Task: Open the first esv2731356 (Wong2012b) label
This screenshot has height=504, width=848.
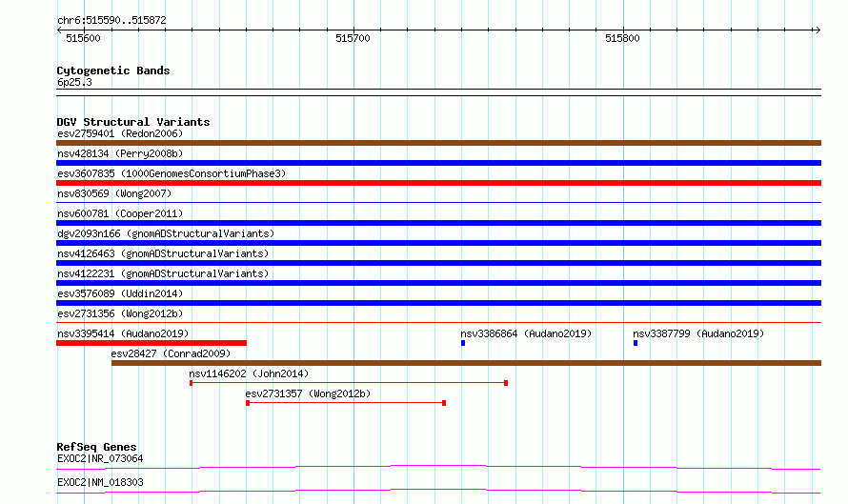Action: click(x=120, y=313)
